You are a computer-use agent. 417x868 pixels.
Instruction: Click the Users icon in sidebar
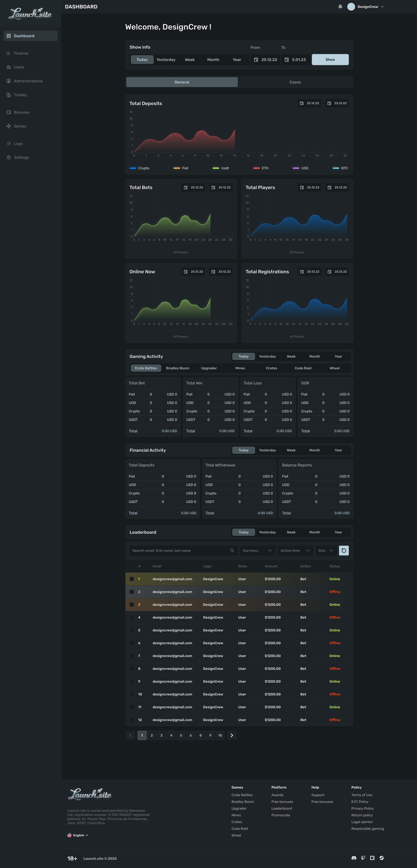[x=9, y=67]
